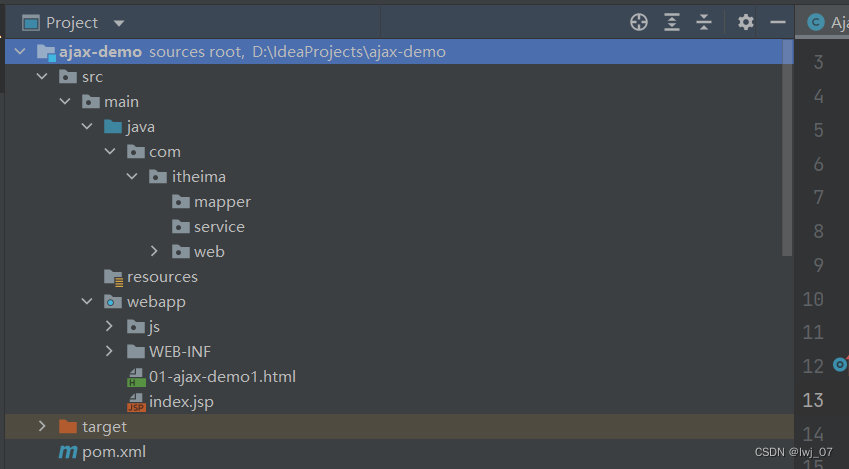The width and height of the screenshot is (849, 469).
Task: Collapse the webapp folder
Action: click(88, 302)
